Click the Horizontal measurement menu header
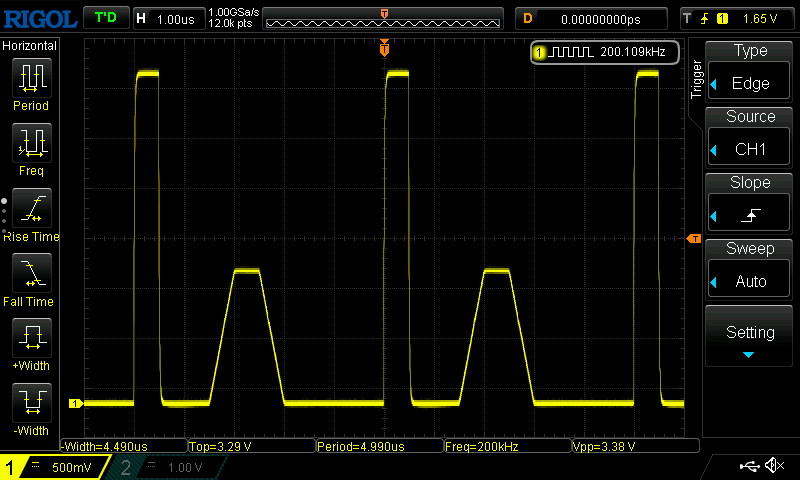This screenshot has width=800, height=480. point(29,46)
